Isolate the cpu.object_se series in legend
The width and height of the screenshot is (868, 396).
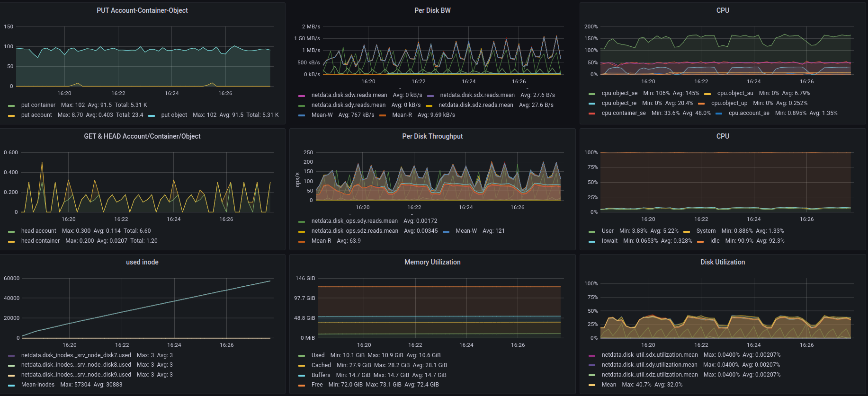619,93
